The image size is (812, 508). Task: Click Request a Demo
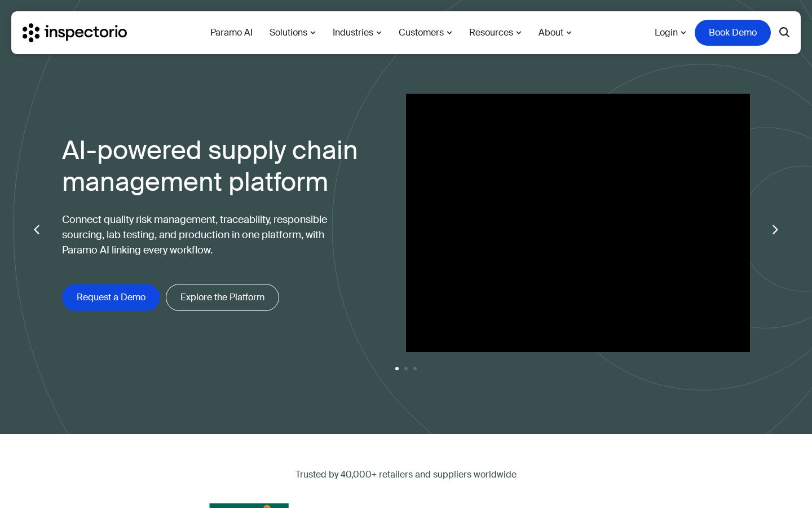pyautogui.click(x=111, y=297)
